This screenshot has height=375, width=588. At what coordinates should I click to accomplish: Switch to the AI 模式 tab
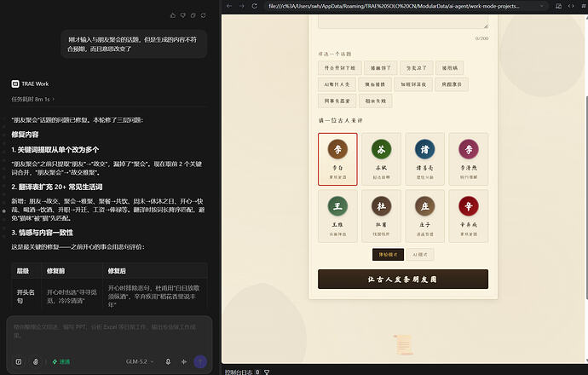[420, 255]
